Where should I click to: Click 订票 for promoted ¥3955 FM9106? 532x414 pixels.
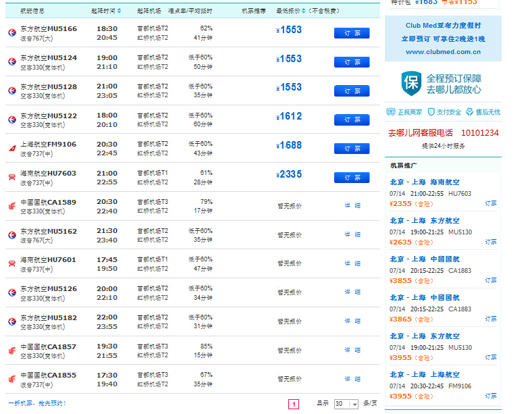(x=491, y=396)
